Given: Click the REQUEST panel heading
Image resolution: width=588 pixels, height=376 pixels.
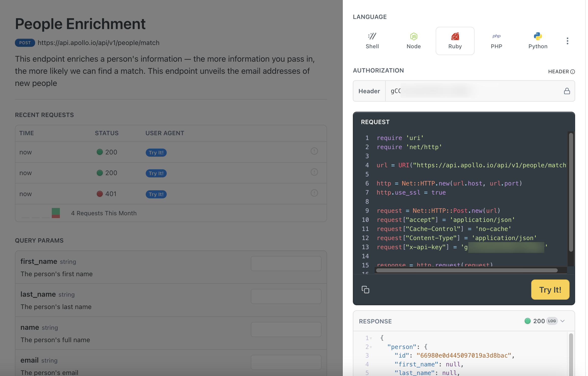Looking at the screenshot, I should pos(375,122).
